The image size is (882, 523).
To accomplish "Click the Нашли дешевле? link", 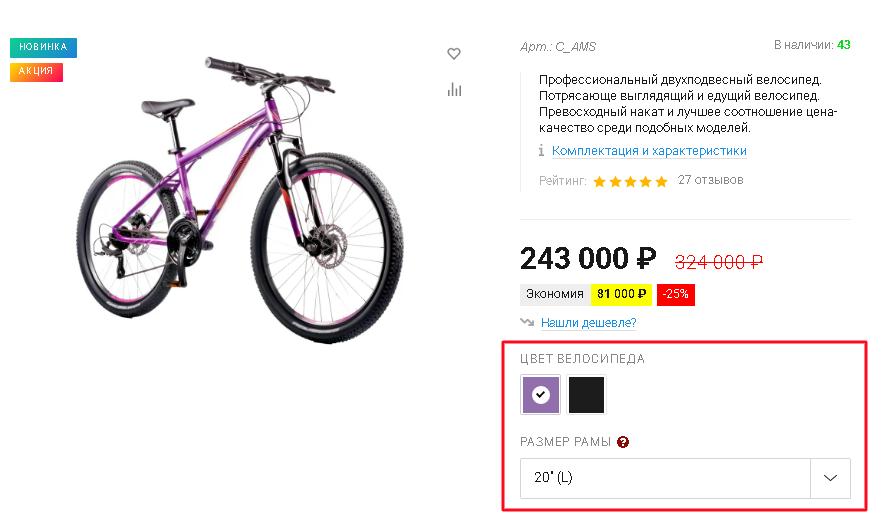I will [x=588, y=323].
